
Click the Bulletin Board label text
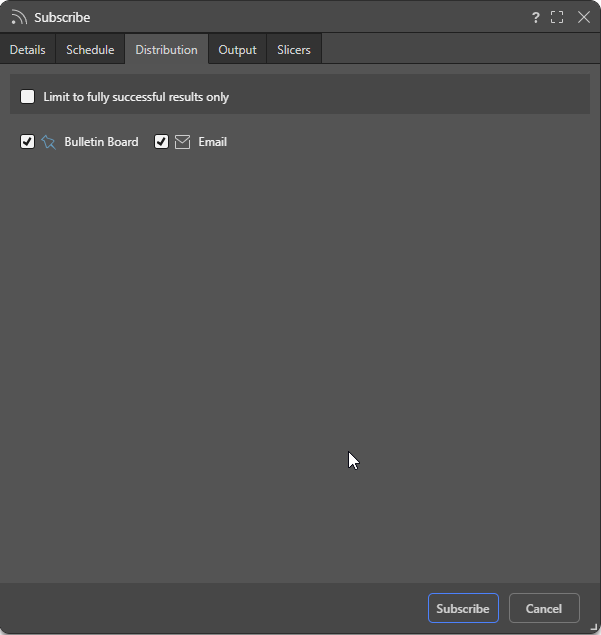101,142
